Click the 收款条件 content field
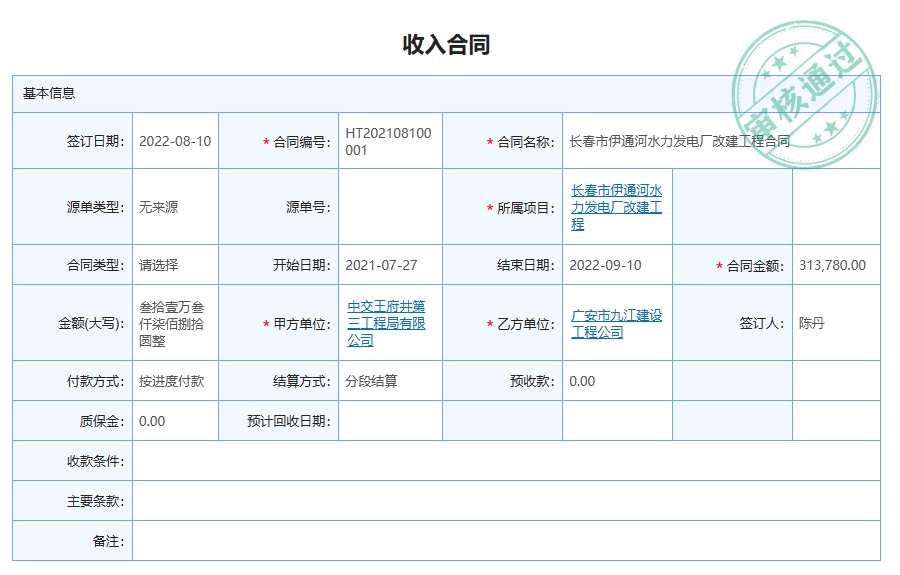Screen dimensions: 900x575 tap(506, 461)
